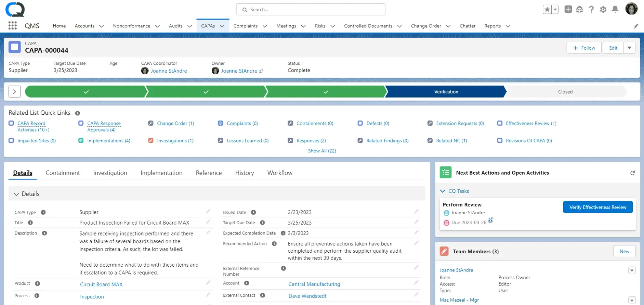Collapse the CQ Tasks section
Image resolution: width=644 pixels, height=305 pixels.
click(443, 191)
